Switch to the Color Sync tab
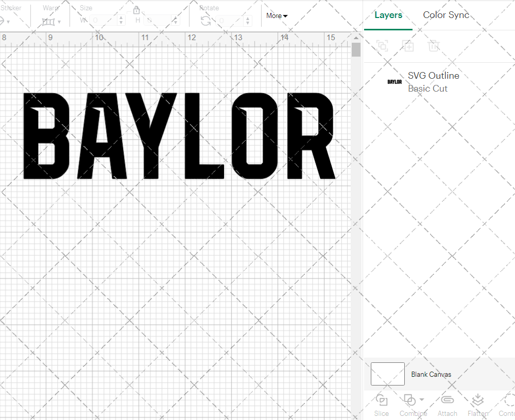Screen dimensions: 515x420 (446, 15)
